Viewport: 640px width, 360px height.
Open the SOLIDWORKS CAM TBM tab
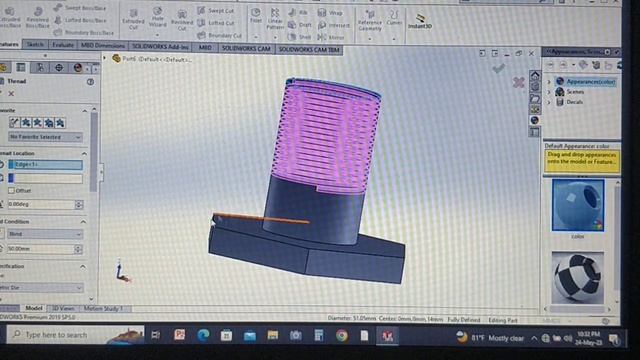point(309,50)
